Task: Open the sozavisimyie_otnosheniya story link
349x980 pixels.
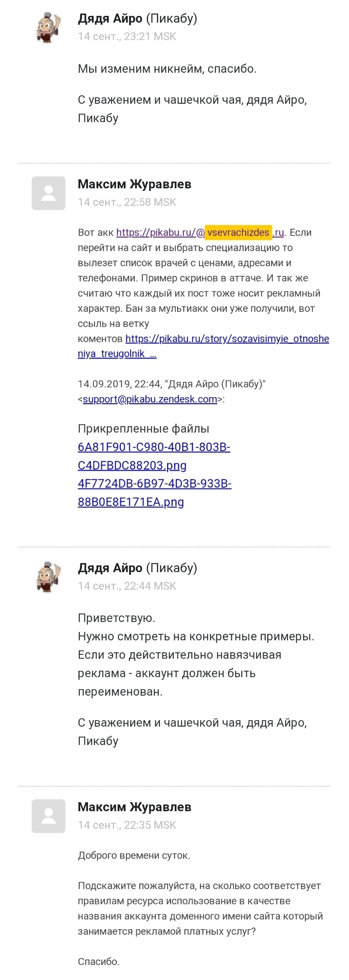Action: click(x=227, y=339)
